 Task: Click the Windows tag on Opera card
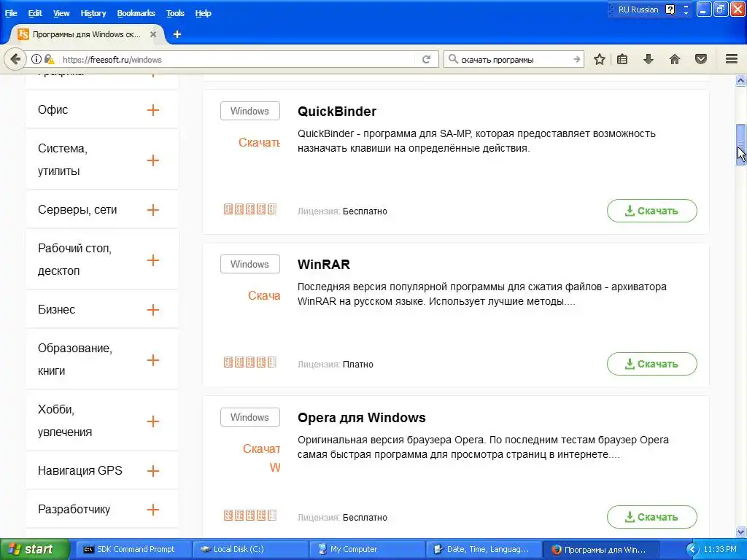(x=250, y=417)
